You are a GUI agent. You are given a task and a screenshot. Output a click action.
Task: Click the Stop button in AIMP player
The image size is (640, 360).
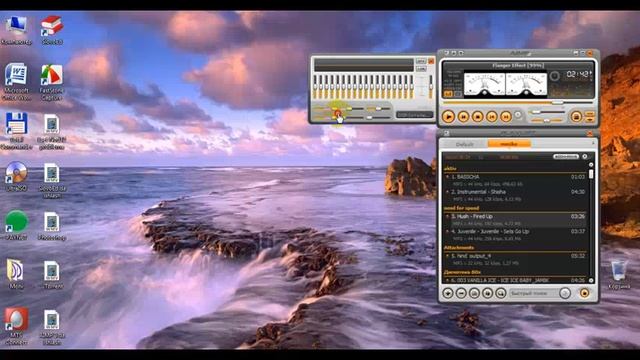coord(477,117)
